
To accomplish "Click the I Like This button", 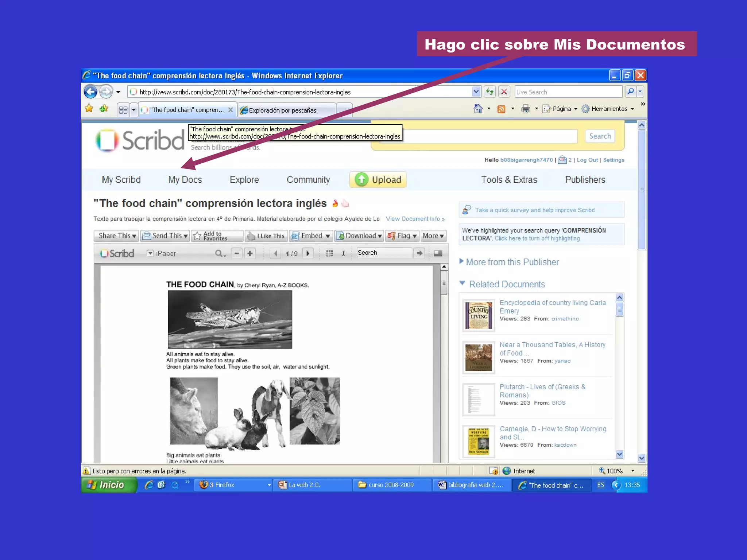I will click(267, 236).
